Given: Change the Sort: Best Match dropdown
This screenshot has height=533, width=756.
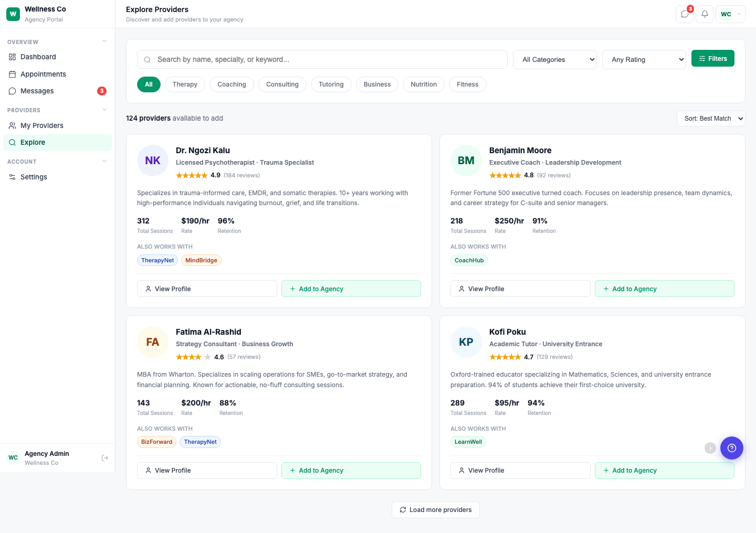Looking at the screenshot, I should [711, 119].
